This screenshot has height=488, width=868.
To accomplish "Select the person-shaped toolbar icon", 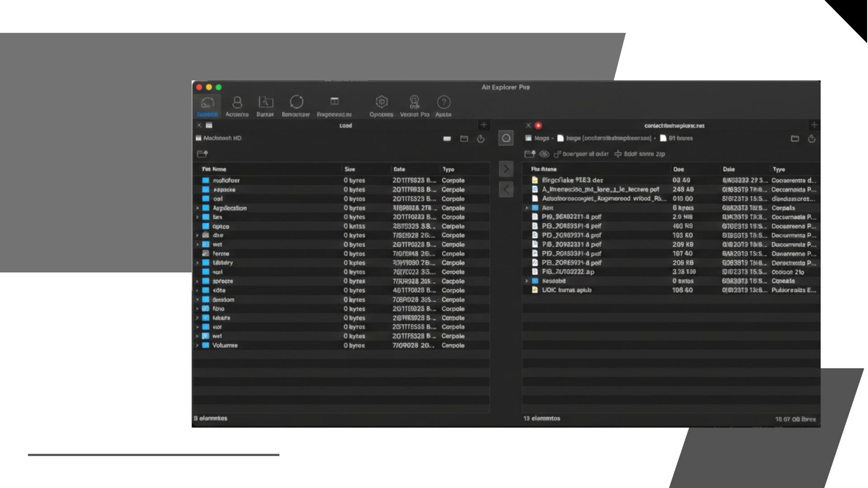I will pos(237,103).
